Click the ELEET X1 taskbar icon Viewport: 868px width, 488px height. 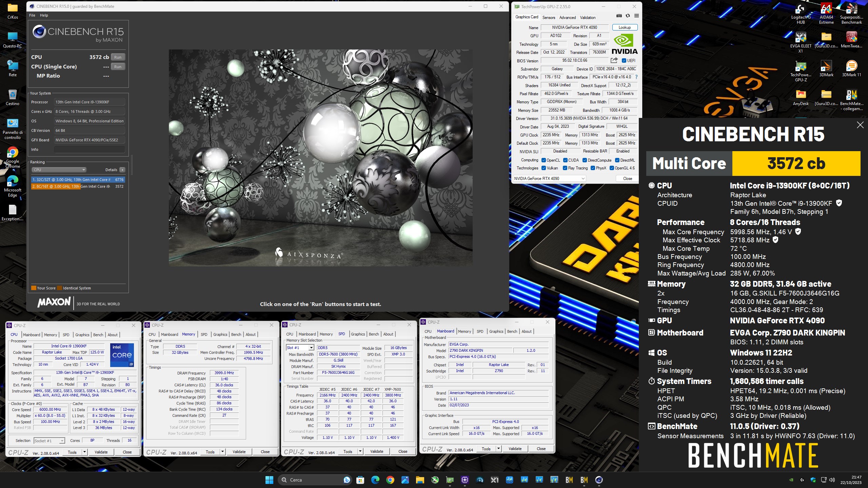click(495, 480)
